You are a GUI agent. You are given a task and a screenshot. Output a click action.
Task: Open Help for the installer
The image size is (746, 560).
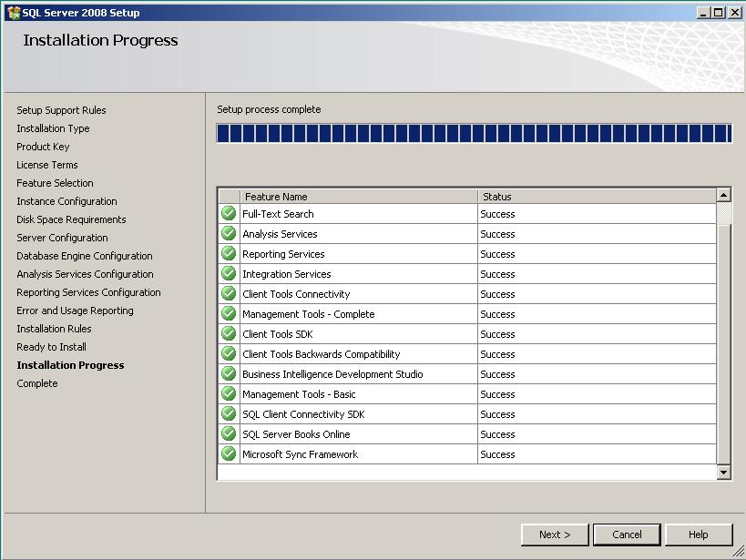pyautogui.click(x=699, y=535)
